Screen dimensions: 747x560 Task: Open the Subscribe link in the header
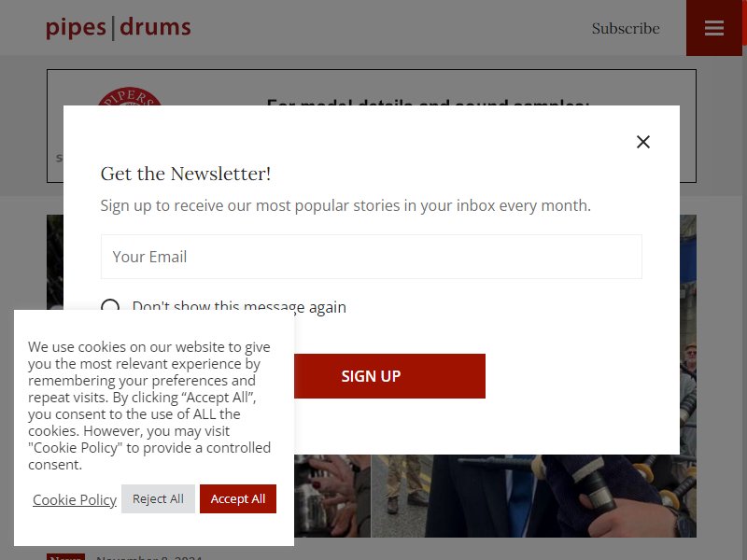click(x=626, y=28)
